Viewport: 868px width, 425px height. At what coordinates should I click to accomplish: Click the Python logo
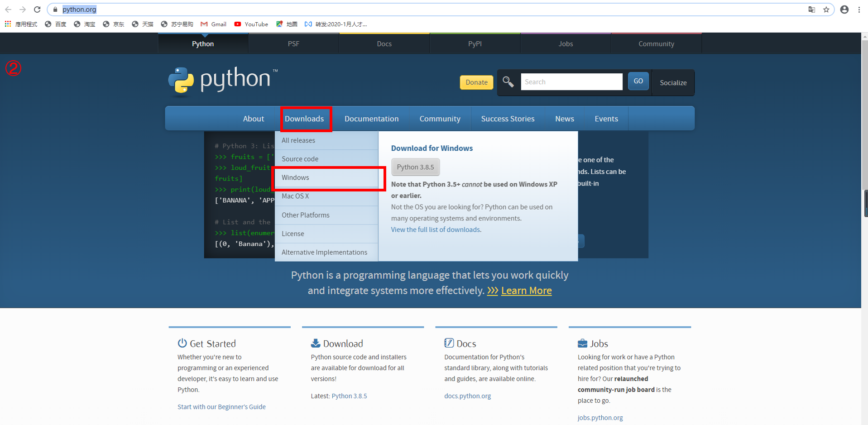click(x=222, y=81)
